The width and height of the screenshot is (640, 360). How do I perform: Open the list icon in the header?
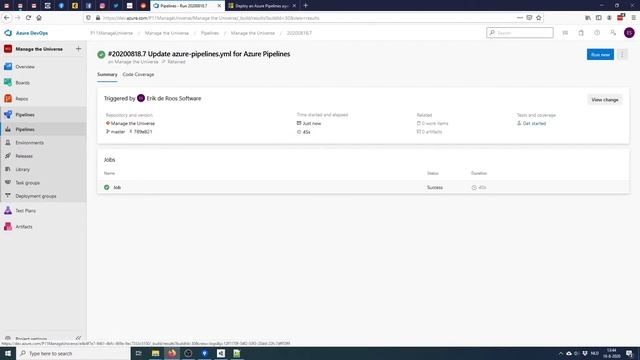(x=565, y=33)
